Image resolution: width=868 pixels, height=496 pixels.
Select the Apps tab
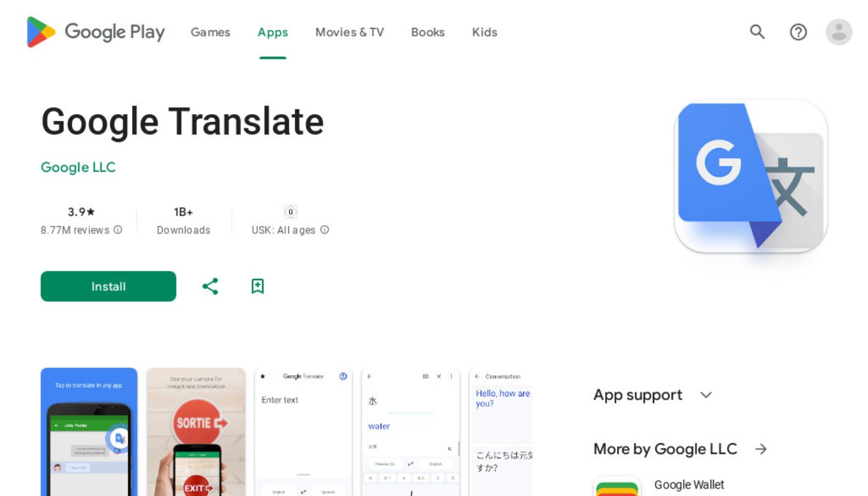click(273, 32)
